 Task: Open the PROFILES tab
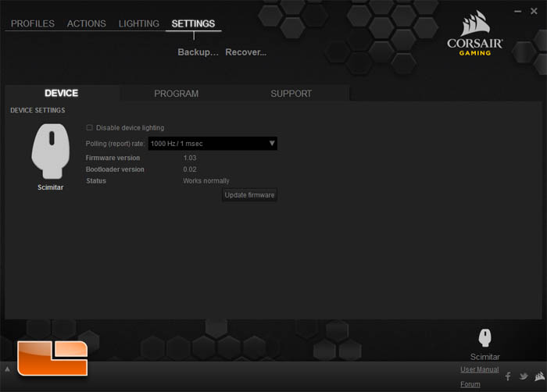pos(33,23)
